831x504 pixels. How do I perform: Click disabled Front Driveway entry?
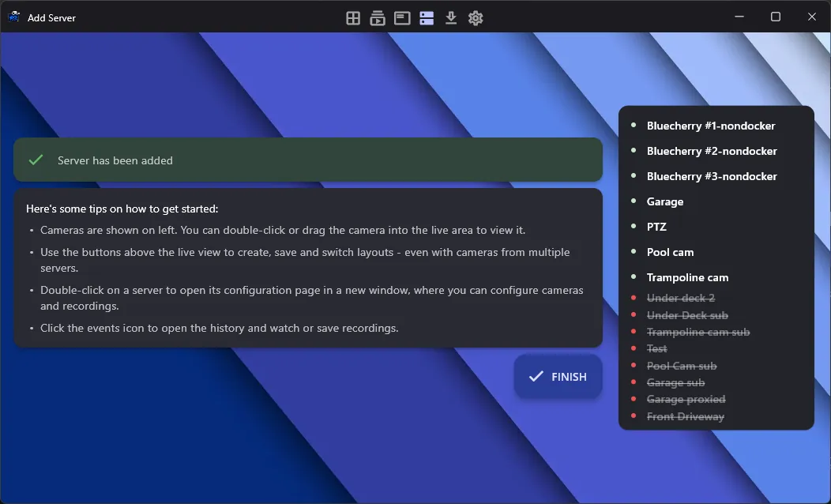click(685, 416)
